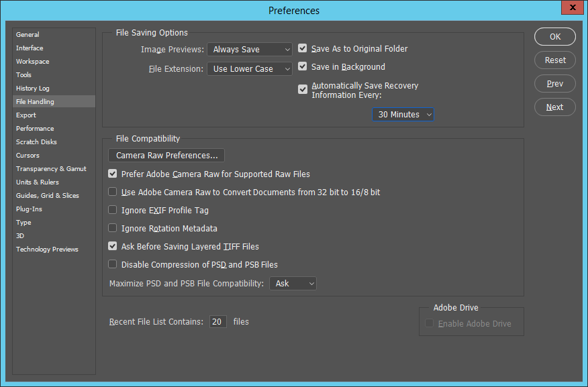Open Maximize PSD and PSB Compatibility dropdown
This screenshot has height=387, width=588.
293,284
